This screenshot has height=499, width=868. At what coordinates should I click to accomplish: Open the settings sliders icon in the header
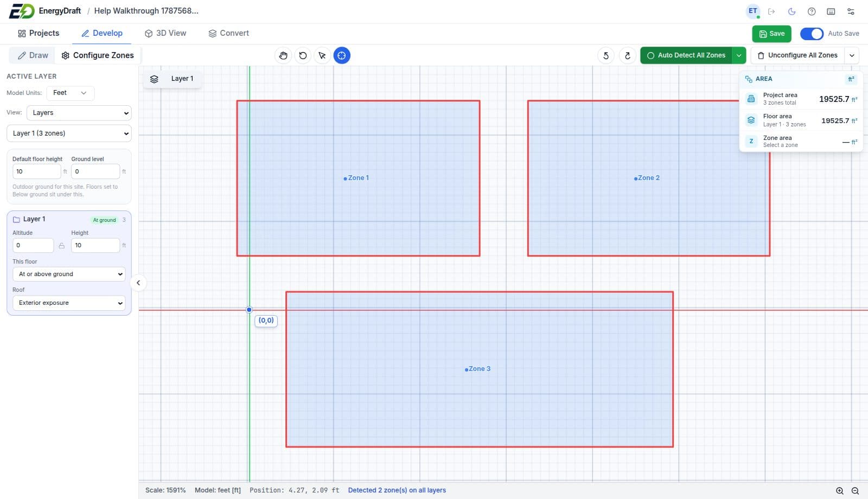click(x=851, y=11)
